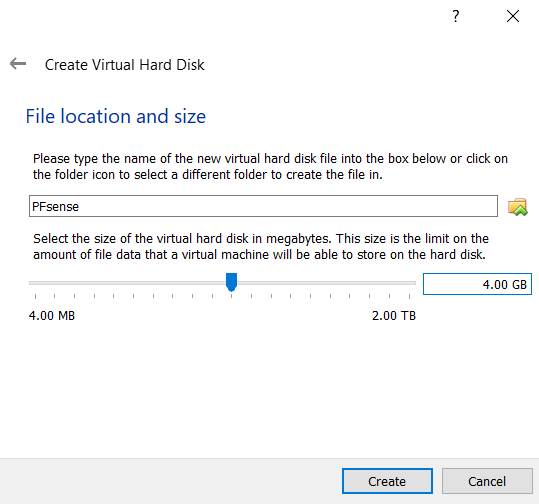Screen dimensions: 539x504
Task: Click the disk size description paragraph
Action: tap(261, 246)
